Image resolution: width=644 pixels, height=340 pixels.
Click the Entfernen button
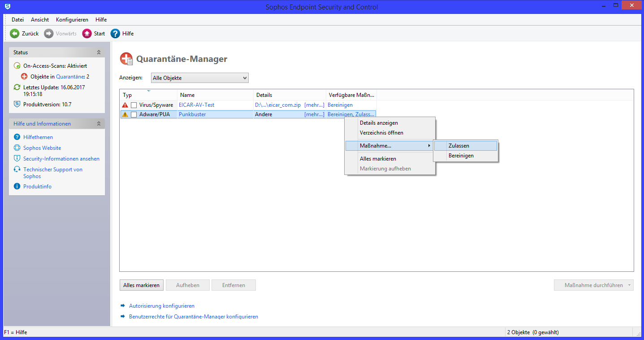233,285
